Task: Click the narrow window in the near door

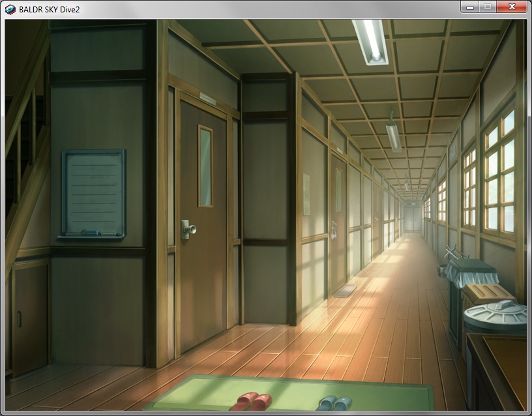Action: pyautogui.click(x=205, y=166)
